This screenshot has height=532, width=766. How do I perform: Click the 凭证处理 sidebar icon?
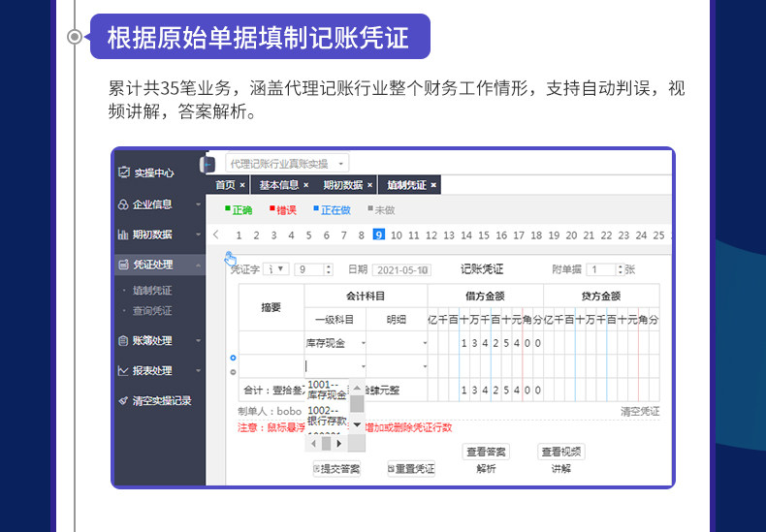(x=123, y=265)
